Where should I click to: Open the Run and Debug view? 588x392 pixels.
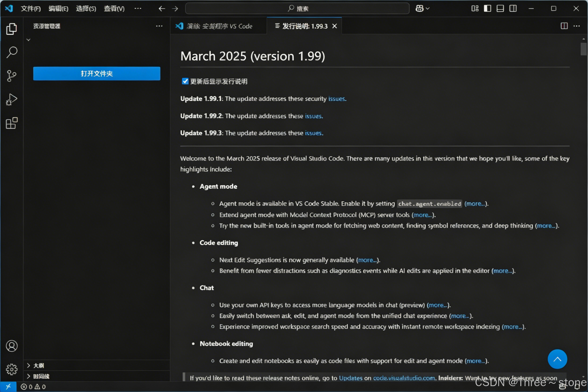click(x=11, y=99)
